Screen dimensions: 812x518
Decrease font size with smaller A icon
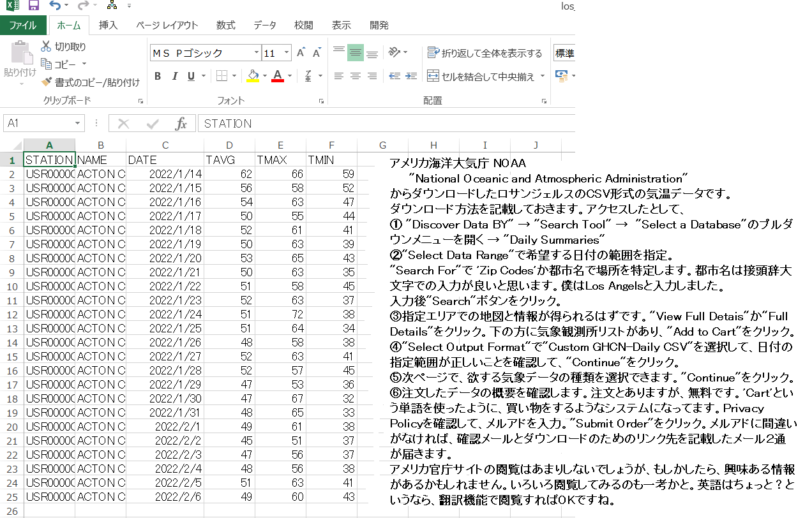(317, 53)
